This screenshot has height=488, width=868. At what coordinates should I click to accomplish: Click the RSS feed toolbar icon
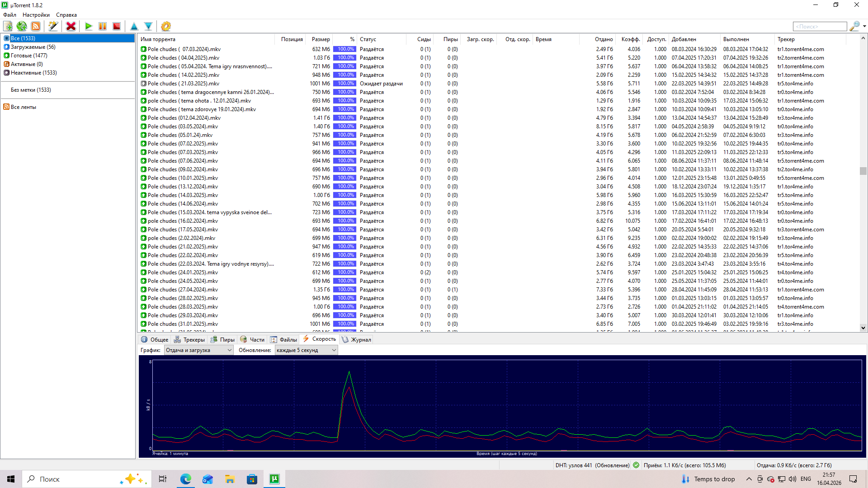click(x=36, y=26)
